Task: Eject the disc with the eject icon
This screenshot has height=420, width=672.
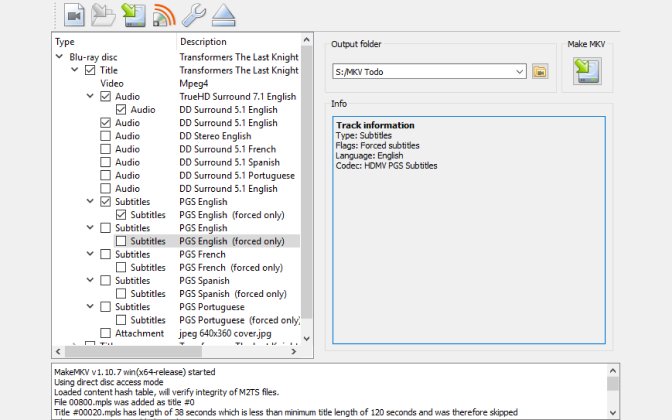Action: click(x=224, y=15)
